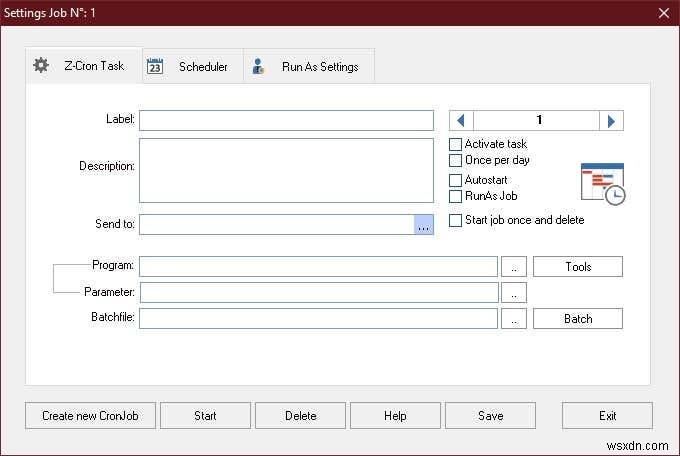Focus the Send to input field
The image size is (680, 456).
tap(277, 225)
